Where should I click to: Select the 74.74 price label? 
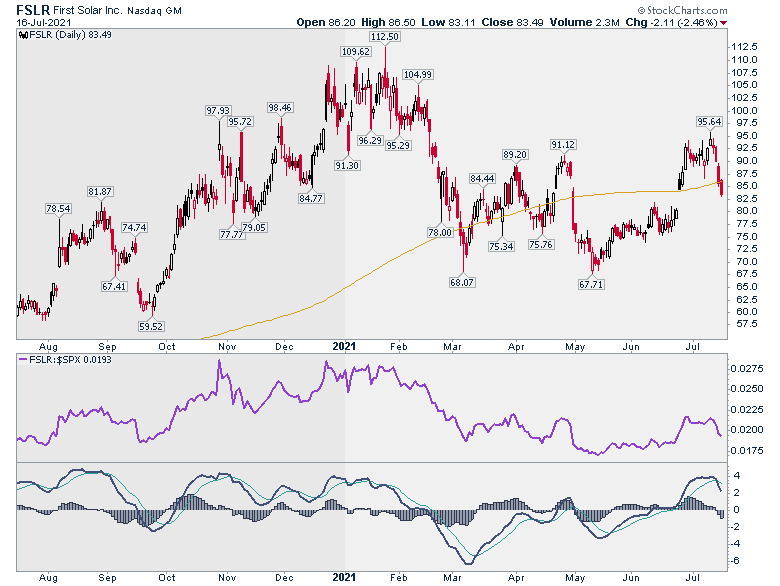pos(134,227)
